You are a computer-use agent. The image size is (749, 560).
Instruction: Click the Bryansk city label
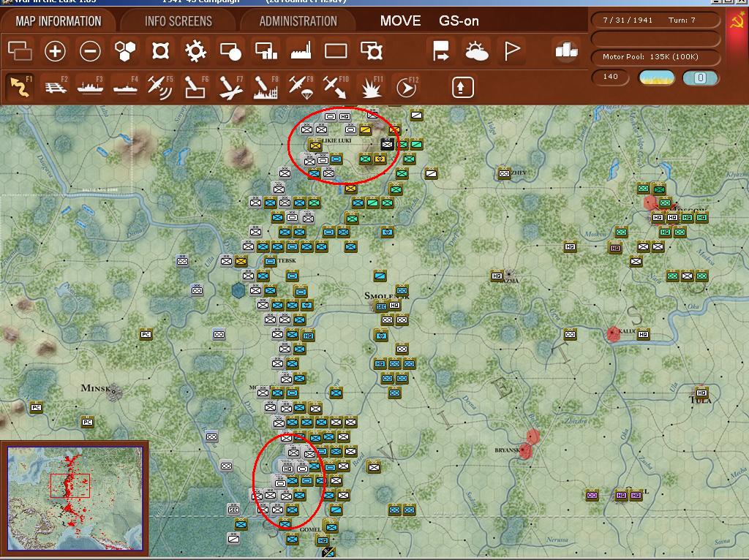click(x=506, y=450)
